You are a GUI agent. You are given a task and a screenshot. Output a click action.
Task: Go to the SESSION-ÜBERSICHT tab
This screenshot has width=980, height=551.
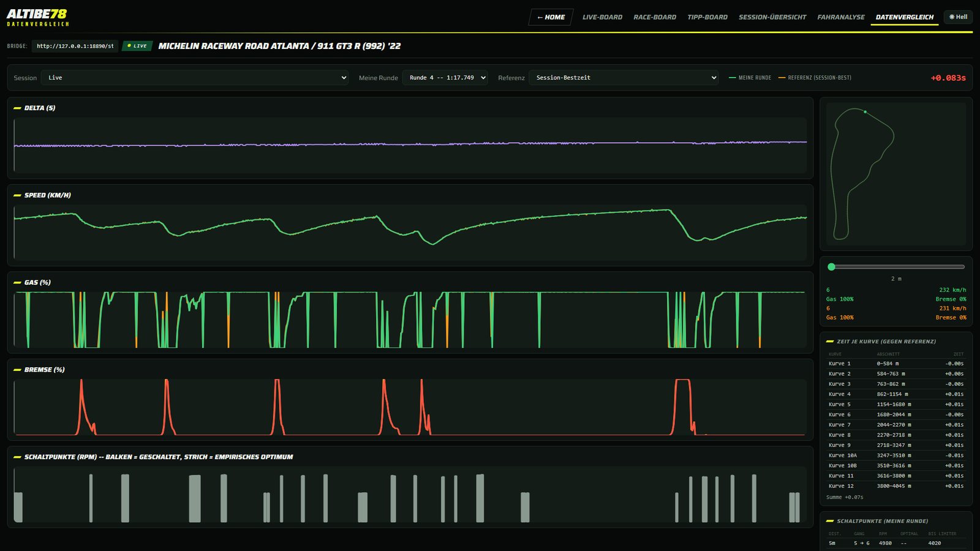772,17
